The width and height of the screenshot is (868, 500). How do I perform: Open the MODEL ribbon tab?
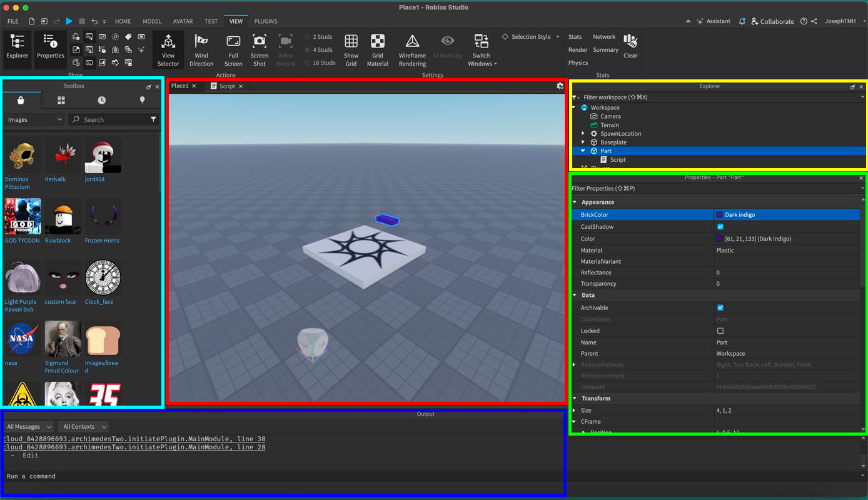pyautogui.click(x=152, y=21)
